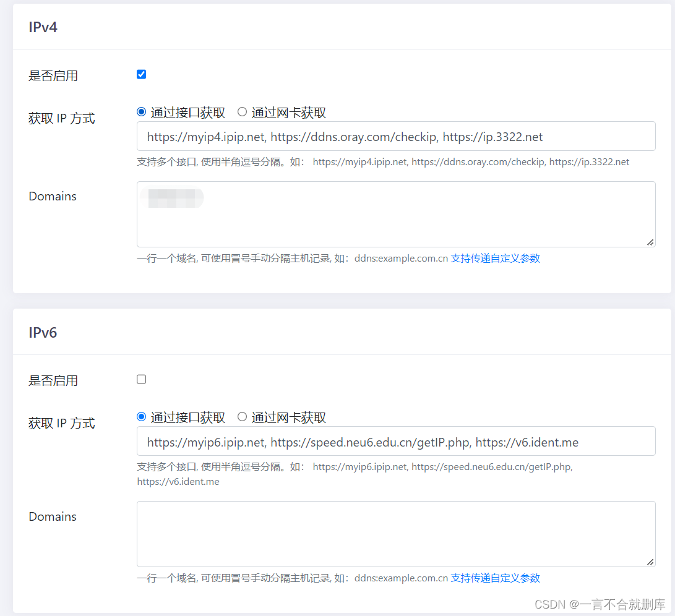Click the Domains label in IPv6 section

[52, 516]
